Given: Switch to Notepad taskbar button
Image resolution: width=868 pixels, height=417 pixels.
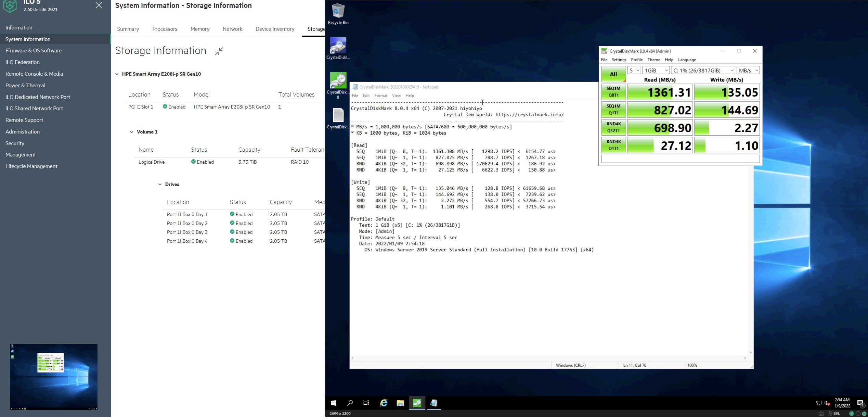Looking at the screenshot, I should 434,403.
